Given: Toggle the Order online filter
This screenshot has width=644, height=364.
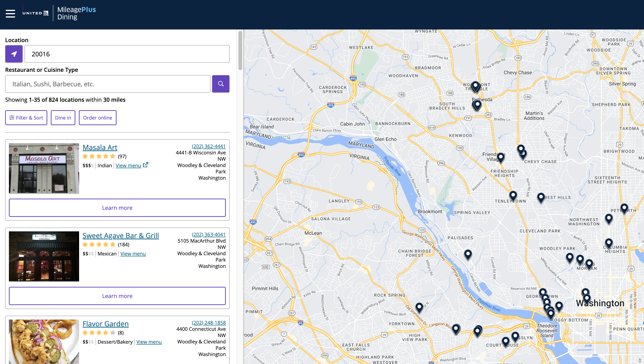Looking at the screenshot, I should click(x=98, y=117).
